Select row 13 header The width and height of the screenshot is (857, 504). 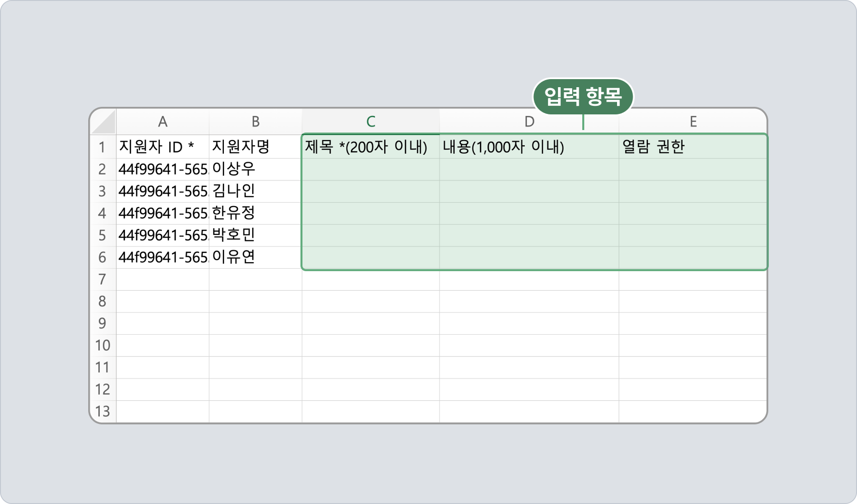pos(102,411)
